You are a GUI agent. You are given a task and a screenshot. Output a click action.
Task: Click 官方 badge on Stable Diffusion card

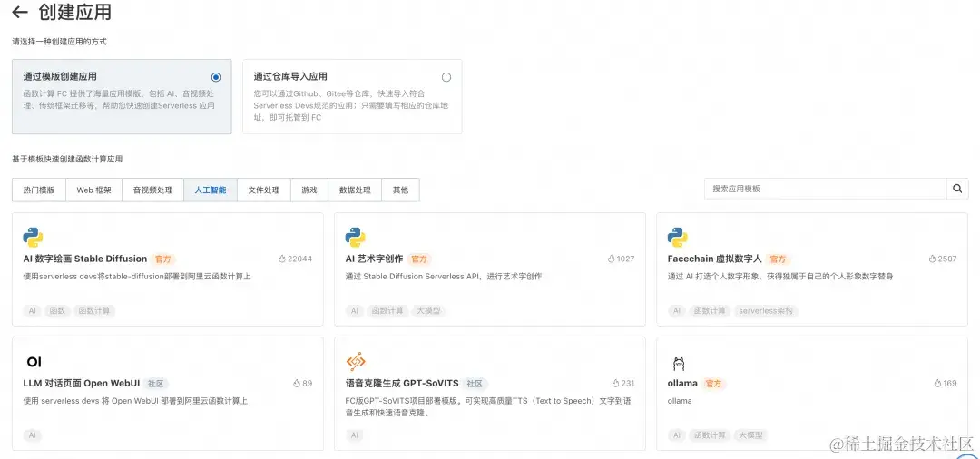click(163, 259)
